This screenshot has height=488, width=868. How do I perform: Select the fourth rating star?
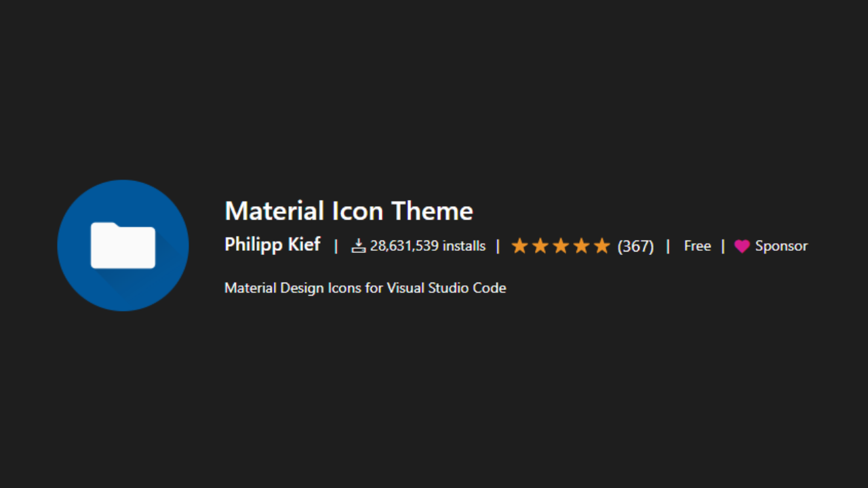point(582,246)
